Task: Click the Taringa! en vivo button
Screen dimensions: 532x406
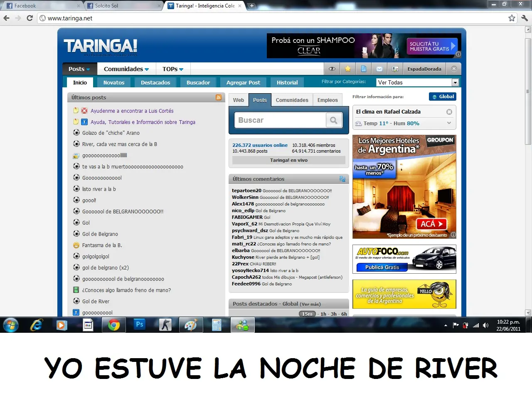Action: point(289,160)
